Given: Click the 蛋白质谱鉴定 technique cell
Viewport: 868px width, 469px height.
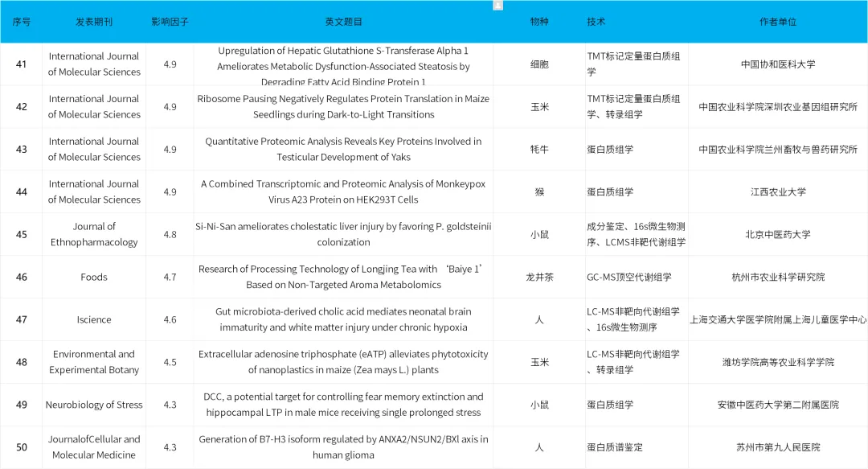Looking at the screenshot, I should 637,446.
